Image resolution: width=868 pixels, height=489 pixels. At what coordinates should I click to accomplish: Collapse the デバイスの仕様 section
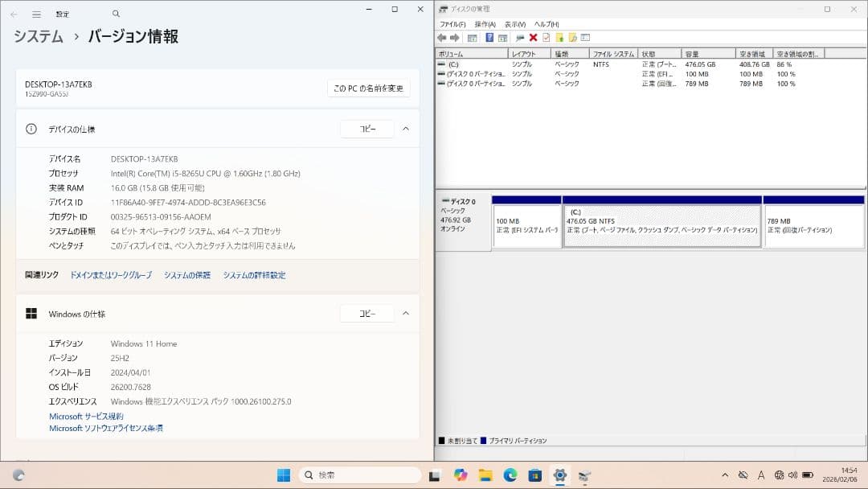tap(406, 129)
